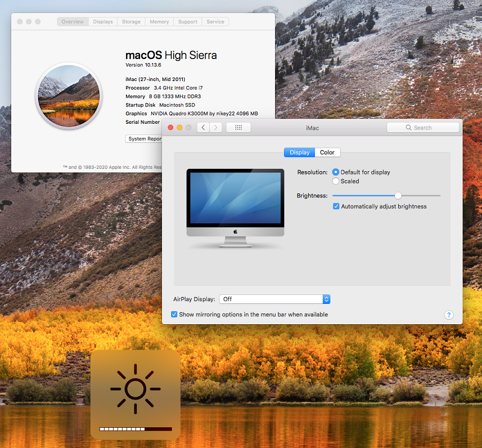Click the brightness level bar in overlay

coord(136,429)
